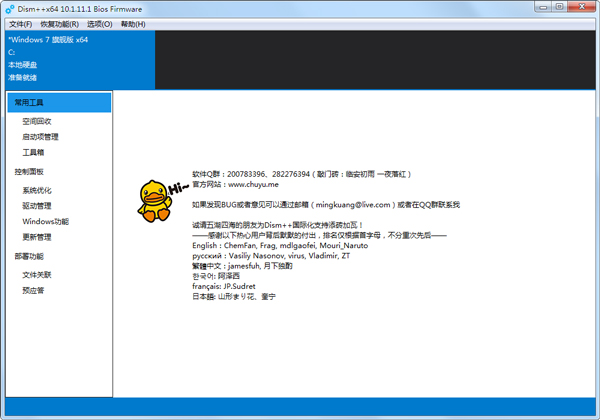The height and width of the screenshot is (420, 600).
Task: Open 驱动管理 in the sidebar
Action: 37,206
